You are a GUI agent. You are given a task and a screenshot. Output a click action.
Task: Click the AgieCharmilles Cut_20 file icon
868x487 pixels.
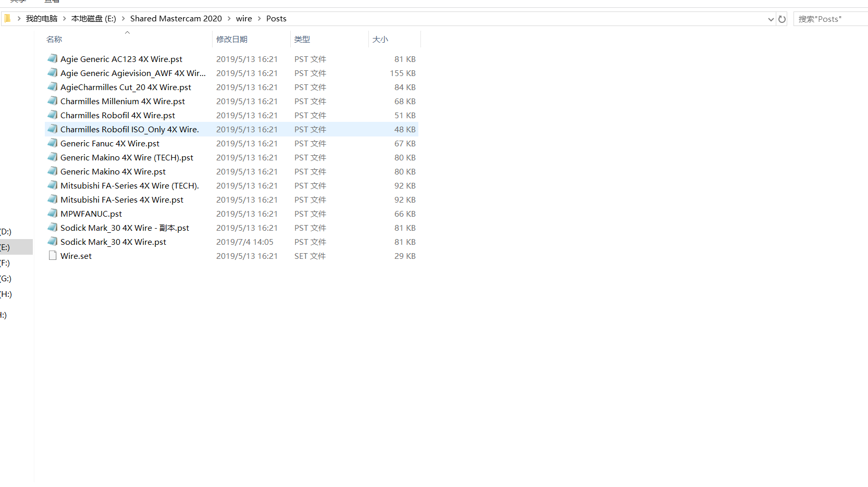(52, 86)
